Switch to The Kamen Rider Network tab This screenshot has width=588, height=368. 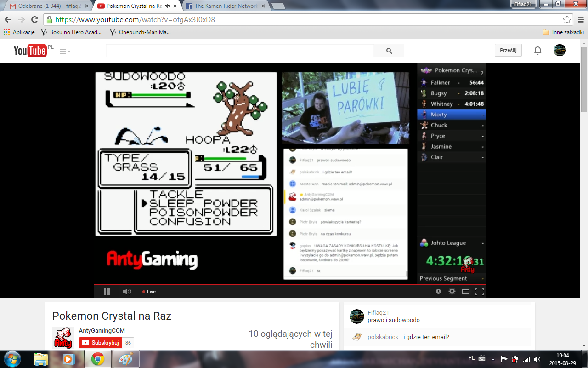tap(225, 6)
